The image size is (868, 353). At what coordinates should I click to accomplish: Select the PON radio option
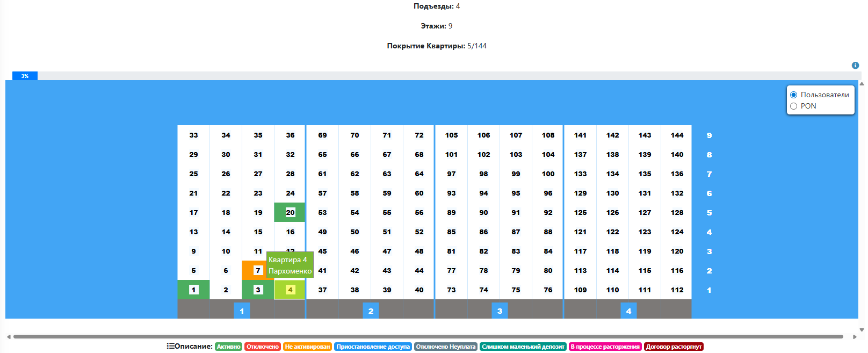pyautogui.click(x=793, y=106)
